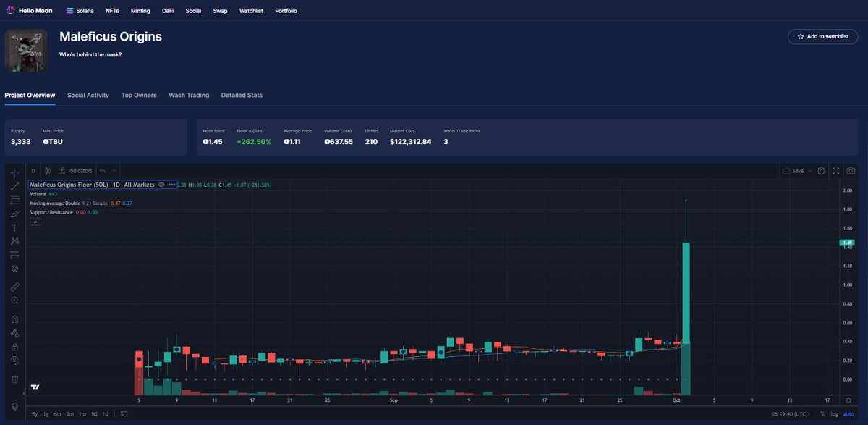
Task: Switch to the Detailed Stats tab
Action: (x=242, y=95)
